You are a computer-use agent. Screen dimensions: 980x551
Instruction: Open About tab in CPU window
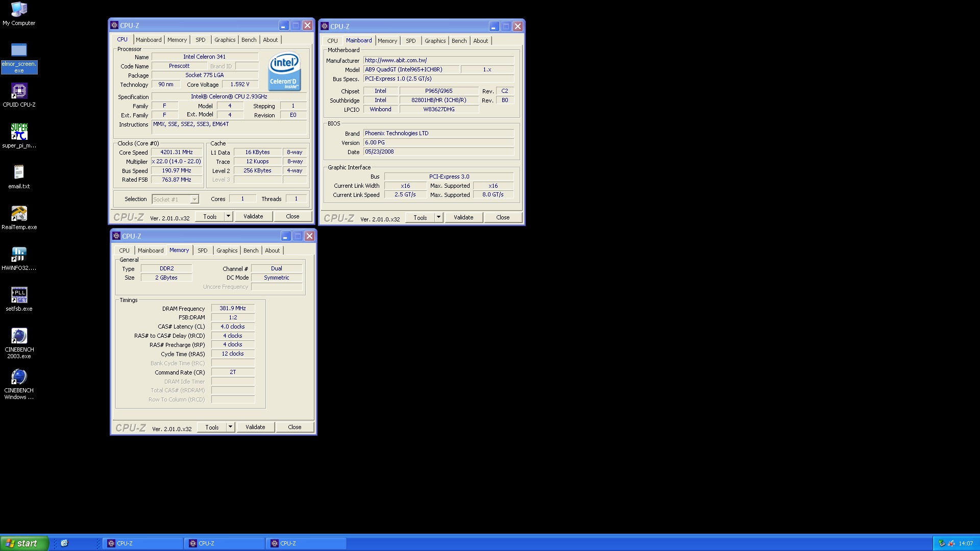271,40
